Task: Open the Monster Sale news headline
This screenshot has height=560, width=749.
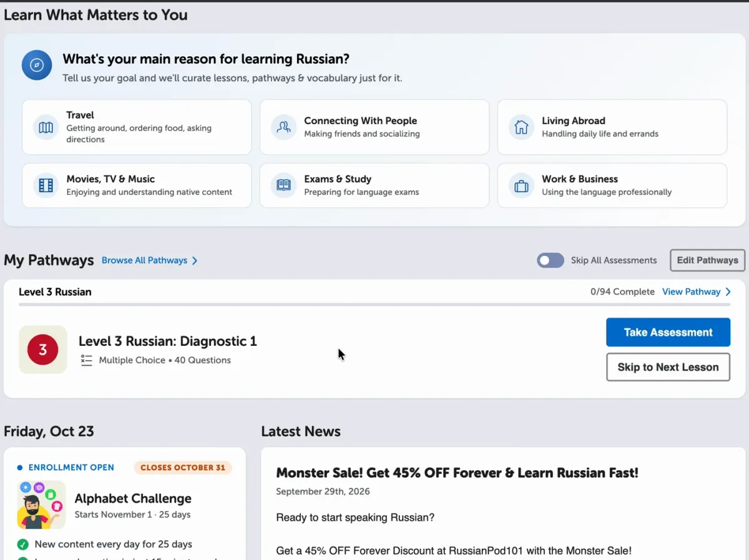Action: [458, 473]
